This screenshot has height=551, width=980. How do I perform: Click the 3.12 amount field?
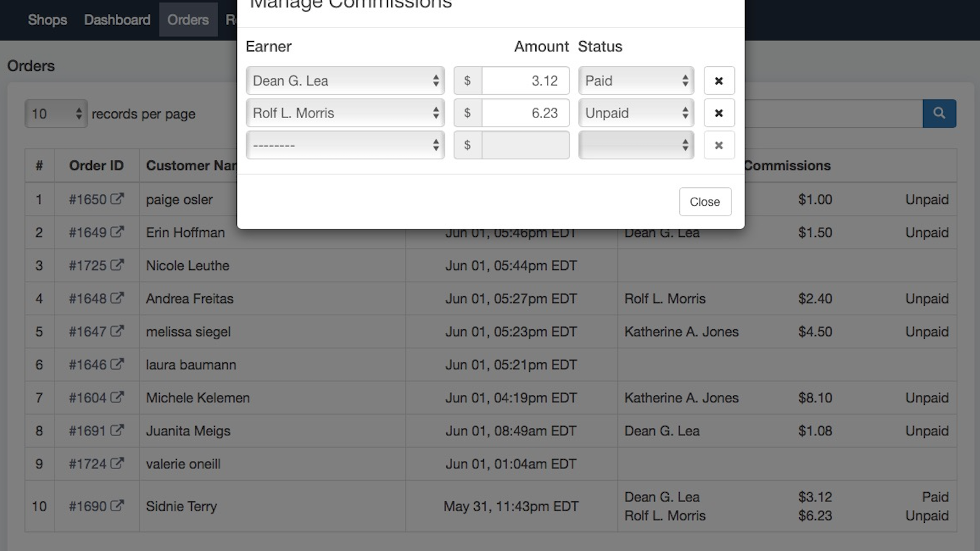[525, 81]
